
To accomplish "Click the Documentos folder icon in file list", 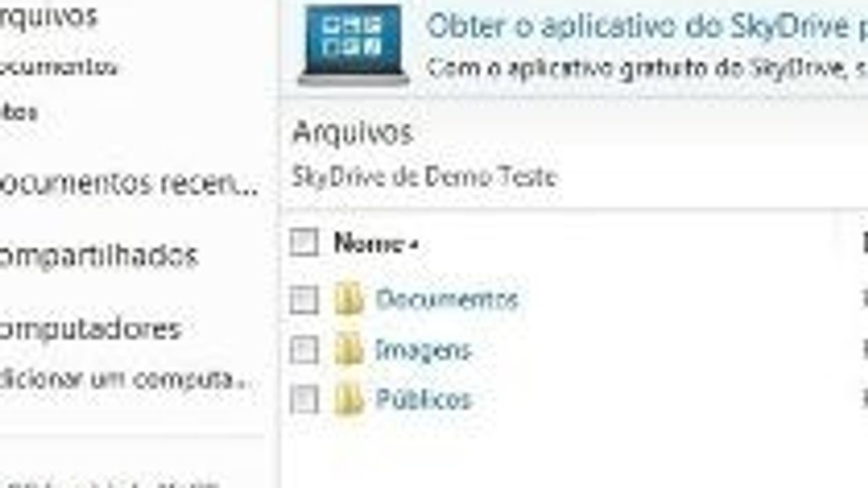I will coord(349,300).
